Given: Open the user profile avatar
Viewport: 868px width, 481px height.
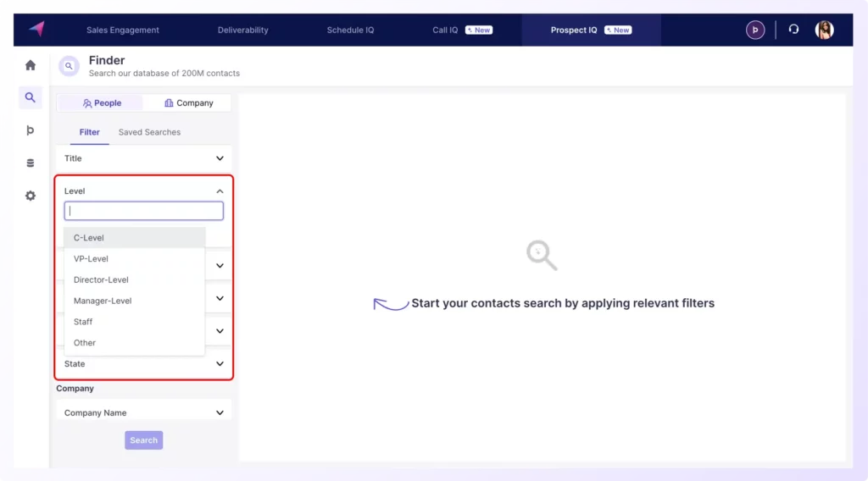Looking at the screenshot, I should pyautogui.click(x=824, y=30).
